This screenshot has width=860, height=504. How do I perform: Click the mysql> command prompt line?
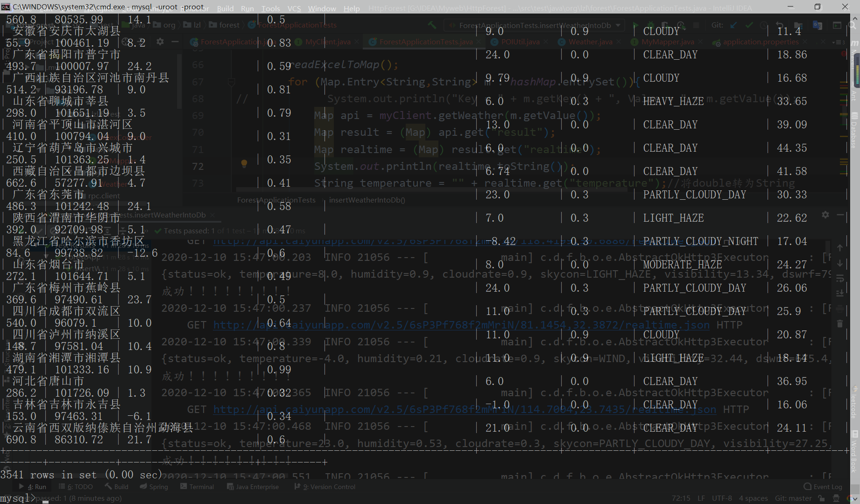click(23, 498)
